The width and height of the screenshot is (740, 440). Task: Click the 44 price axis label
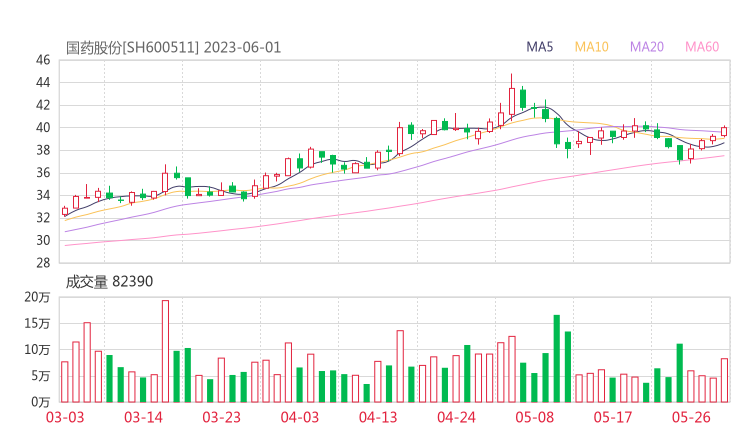43,83
